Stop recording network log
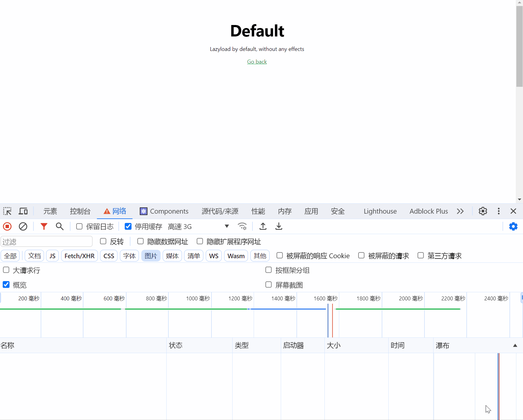 pyautogui.click(x=7, y=226)
